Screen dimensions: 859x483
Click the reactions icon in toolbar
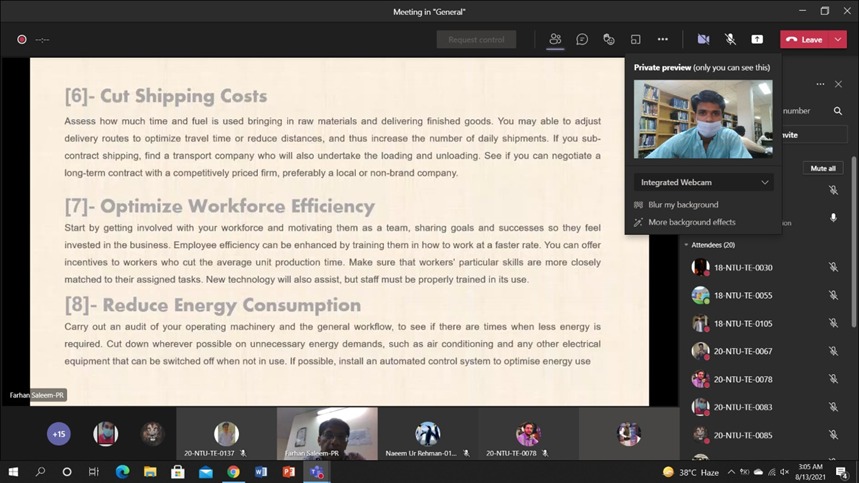[609, 39]
